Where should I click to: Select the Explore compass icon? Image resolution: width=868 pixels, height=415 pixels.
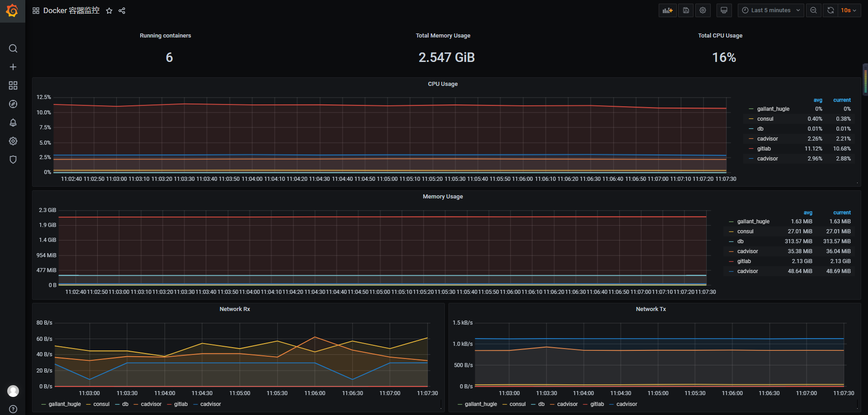pyautogui.click(x=13, y=104)
